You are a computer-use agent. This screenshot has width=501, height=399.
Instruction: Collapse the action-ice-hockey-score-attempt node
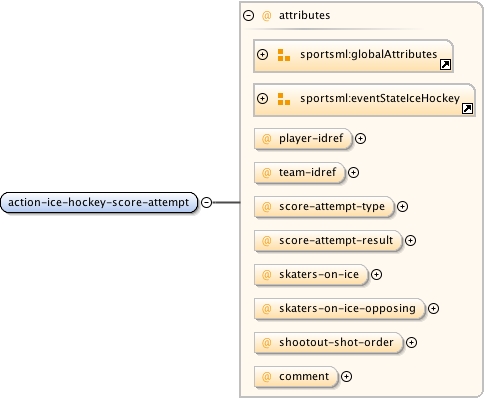pyautogui.click(x=207, y=202)
